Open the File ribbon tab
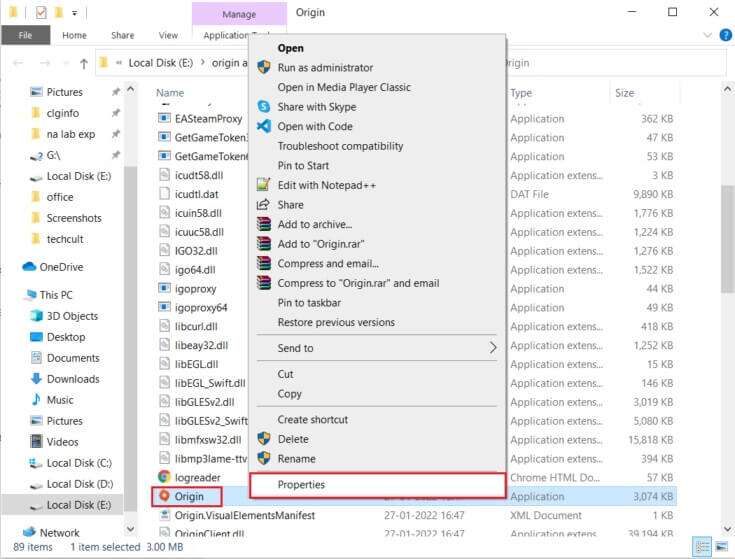Viewport: 735px width, 559px height. point(25,35)
